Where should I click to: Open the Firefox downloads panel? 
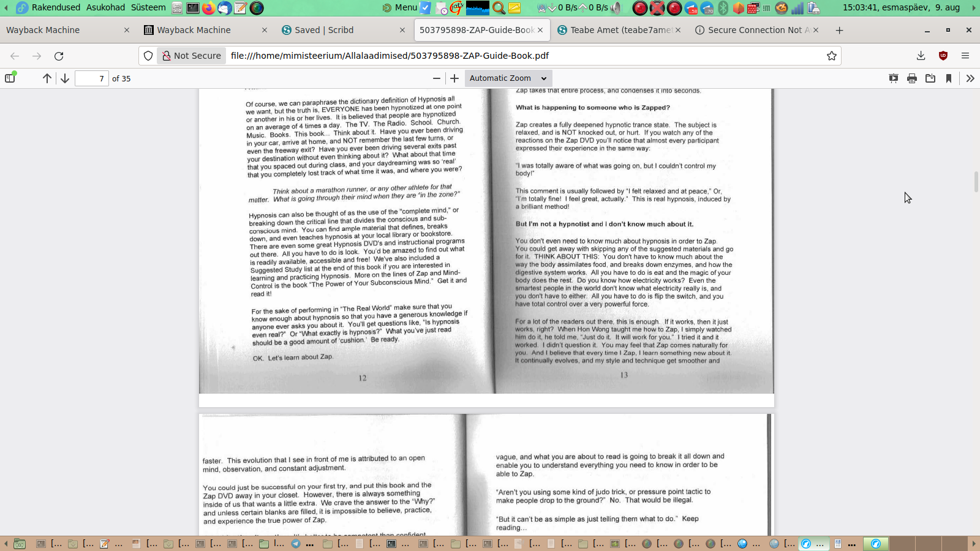click(x=921, y=56)
